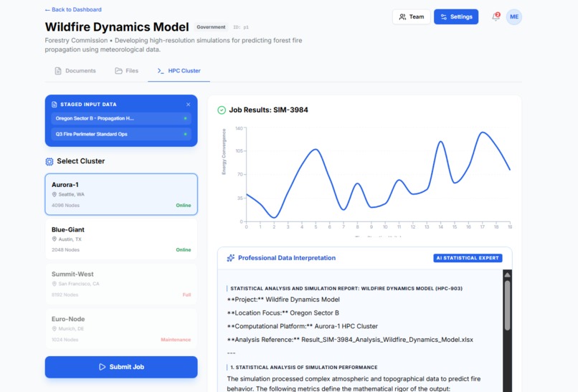Screen dimensions: 578x392
Task: Select staged file Q3 Fire Perimeter Standard Ops
Action: pyautogui.click(x=121, y=134)
